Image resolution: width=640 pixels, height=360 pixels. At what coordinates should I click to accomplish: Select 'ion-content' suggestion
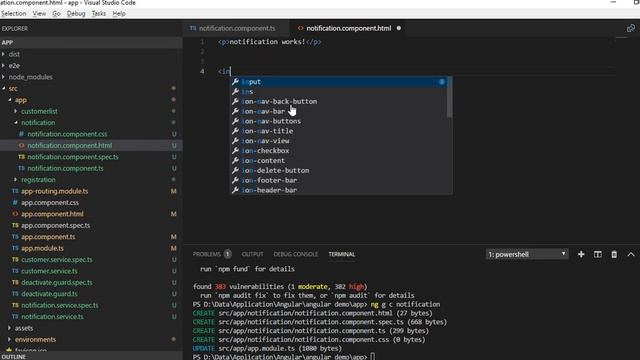click(x=339, y=160)
